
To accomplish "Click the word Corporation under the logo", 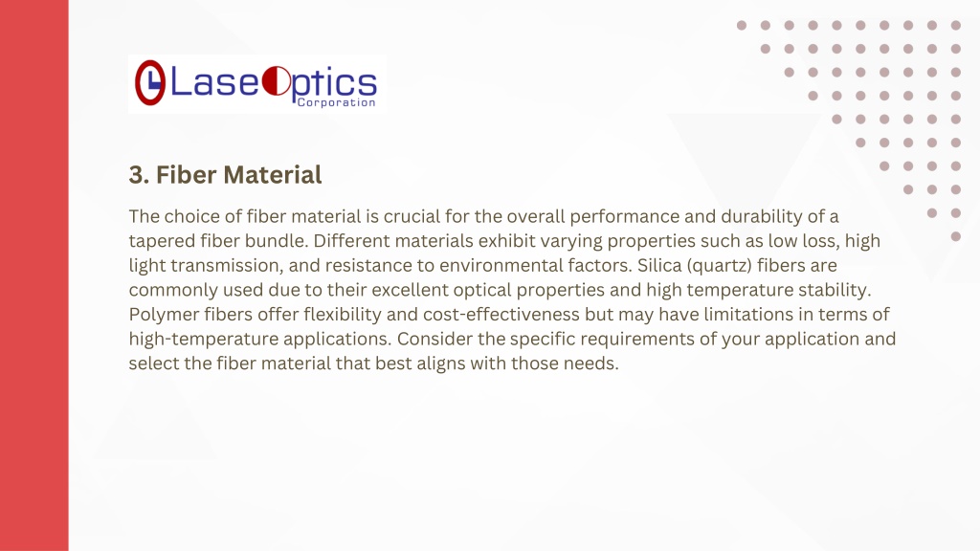I will click(x=336, y=102).
